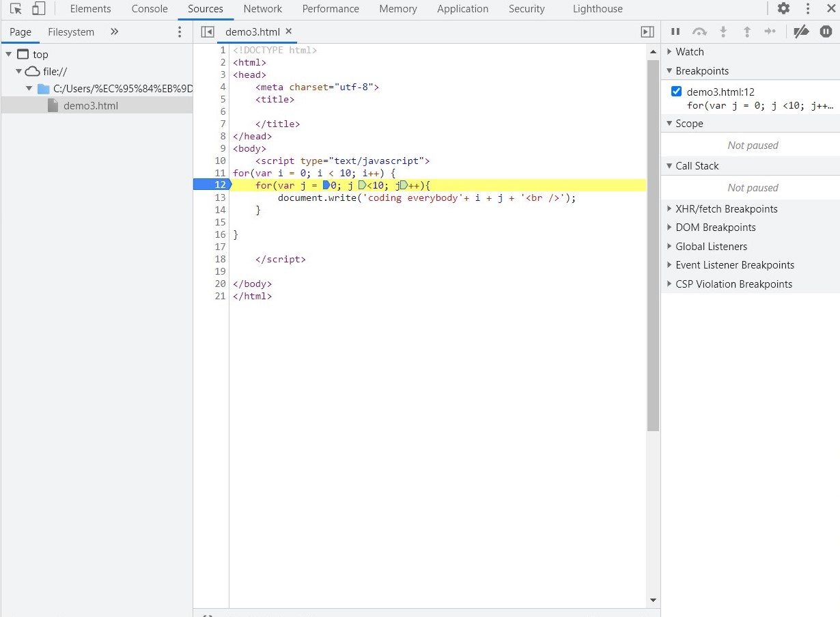Click the outer for(var i = 0 loop line
The height and width of the screenshot is (617, 840).
point(314,173)
